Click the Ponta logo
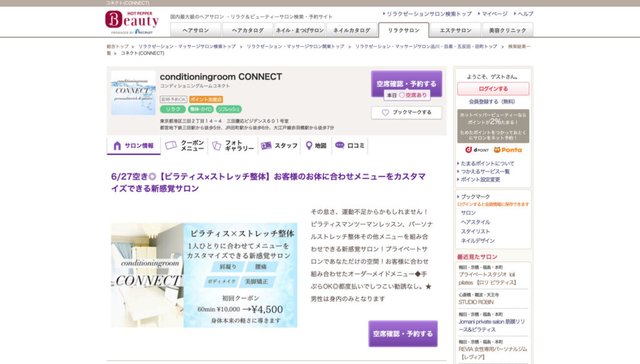The image size is (640, 364). pos(507,150)
